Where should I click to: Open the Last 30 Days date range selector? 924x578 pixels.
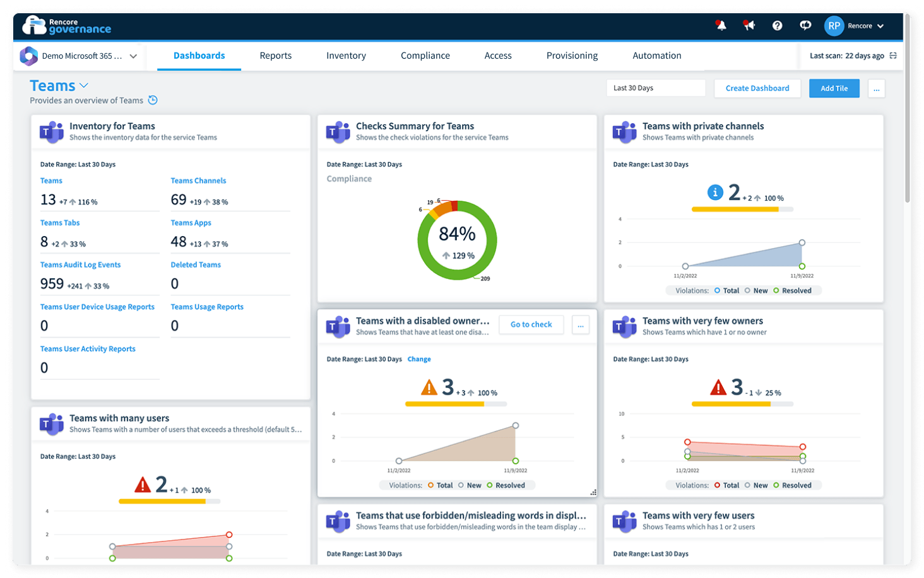[656, 88]
